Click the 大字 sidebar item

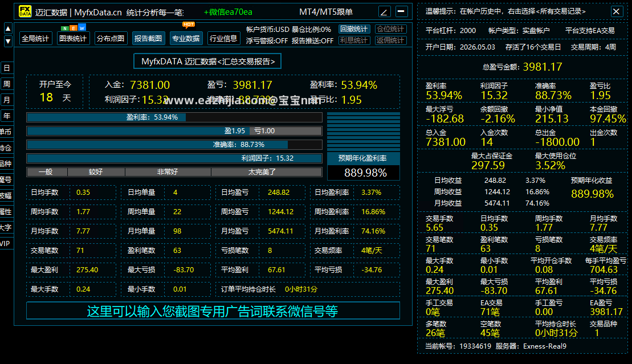pyautogui.click(x=6, y=227)
